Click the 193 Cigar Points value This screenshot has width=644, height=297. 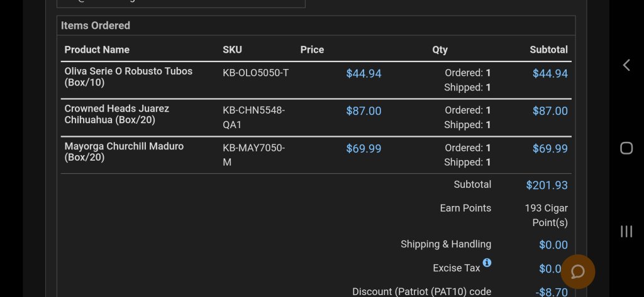tap(546, 215)
